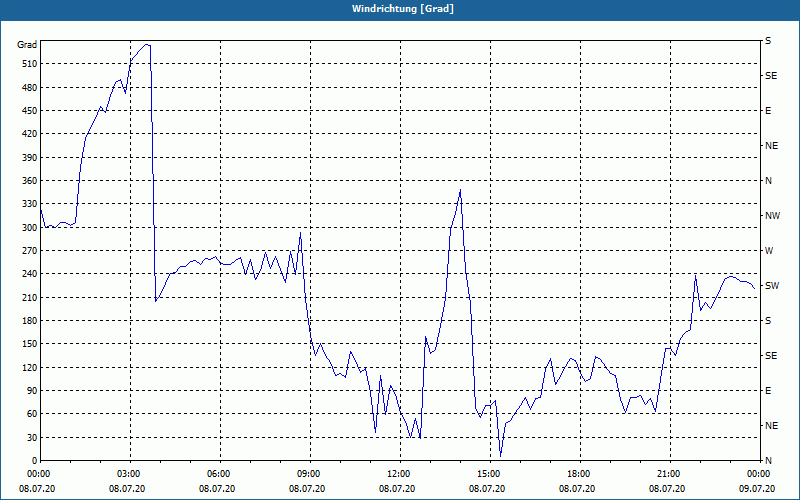Viewport: 800px width, 500px height.
Task: Select the 210 y-axis value
Action: click(30, 297)
